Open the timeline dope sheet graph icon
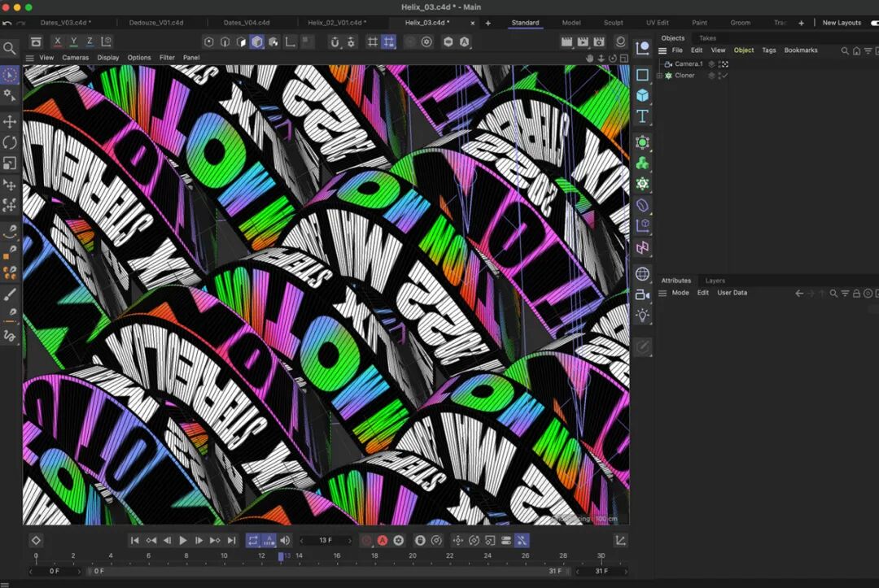The height and width of the screenshot is (588, 879). pos(620,540)
